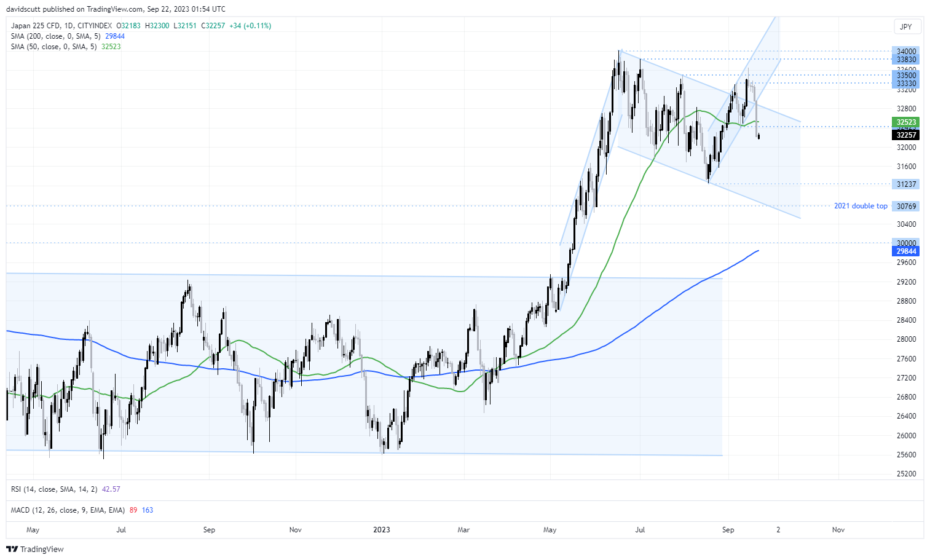This screenshot has height=560, width=930.
Task: Click the Mar label on time axis
Action: [463, 530]
